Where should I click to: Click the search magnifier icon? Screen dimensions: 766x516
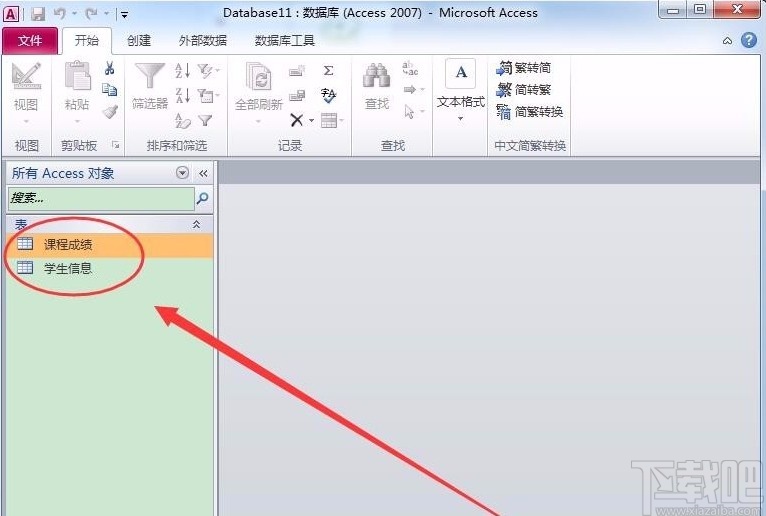[x=202, y=198]
